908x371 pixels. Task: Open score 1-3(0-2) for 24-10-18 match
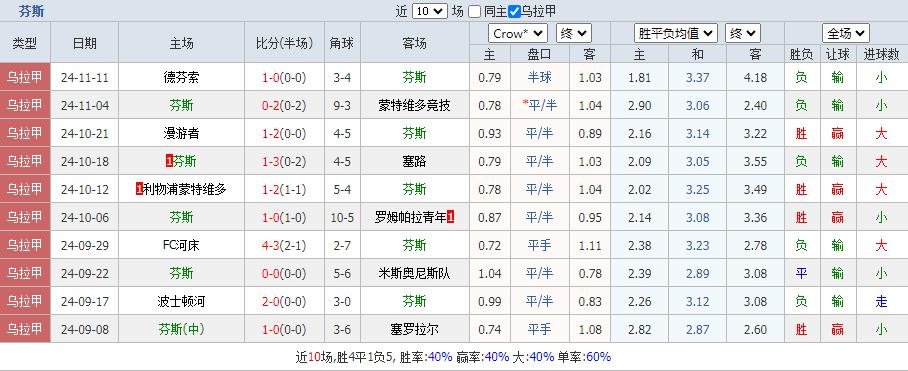coord(284,161)
